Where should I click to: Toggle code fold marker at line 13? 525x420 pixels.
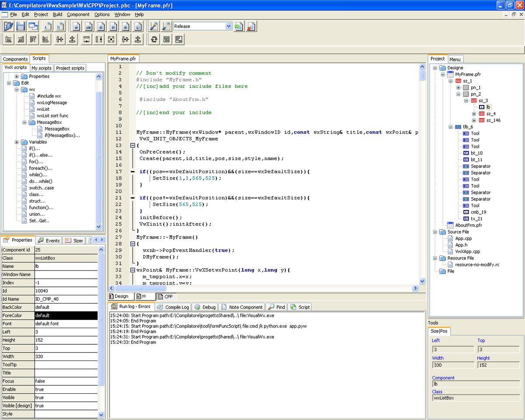click(133, 145)
